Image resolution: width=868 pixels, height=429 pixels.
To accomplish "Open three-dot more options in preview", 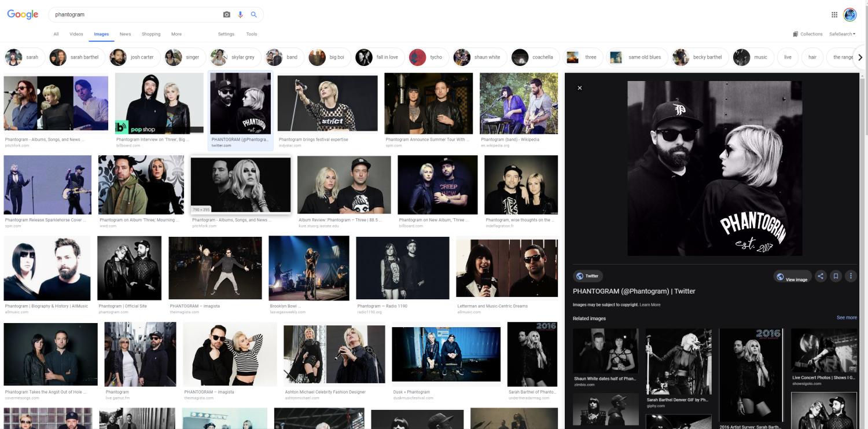I will coord(851,276).
